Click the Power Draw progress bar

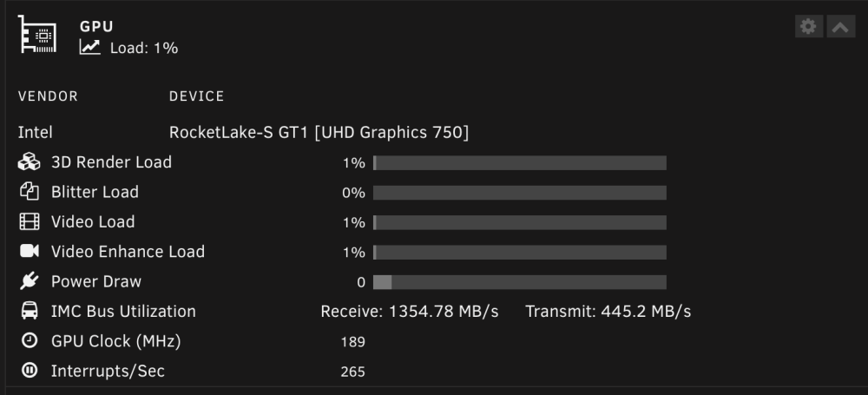(x=520, y=282)
